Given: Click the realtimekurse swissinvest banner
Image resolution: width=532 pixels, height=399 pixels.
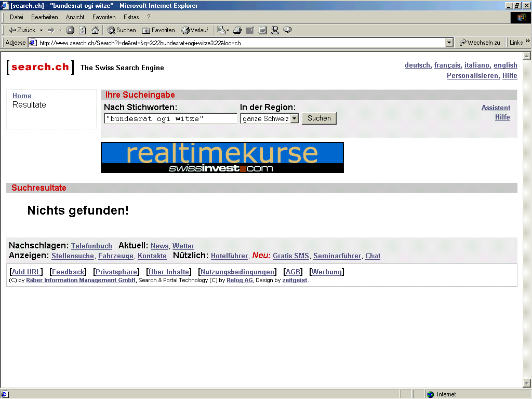Looking at the screenshot, I should coord(222,157).
